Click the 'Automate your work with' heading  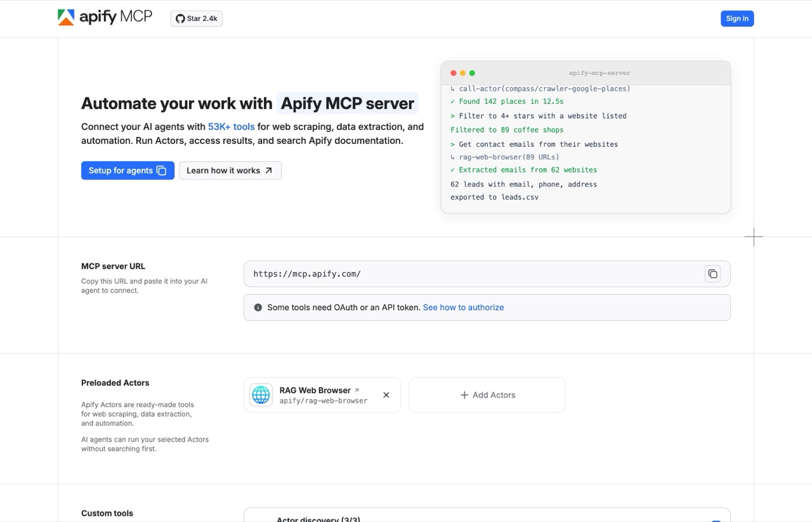[x=177, y=103]
